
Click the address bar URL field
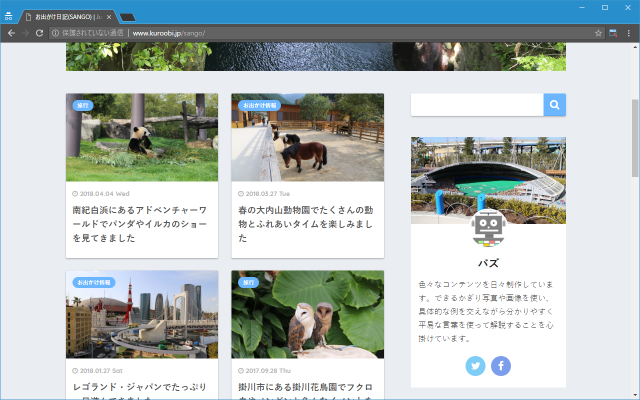click(x=300, y=33)
